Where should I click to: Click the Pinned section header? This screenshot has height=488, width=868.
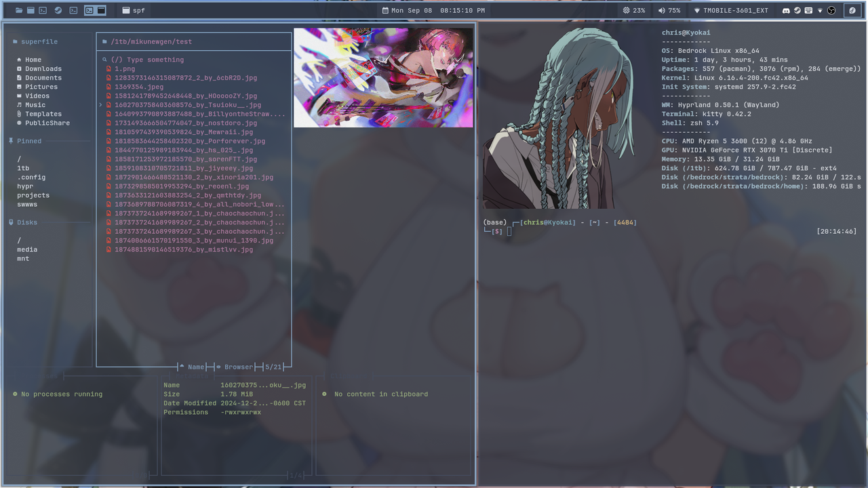(25, 141)
